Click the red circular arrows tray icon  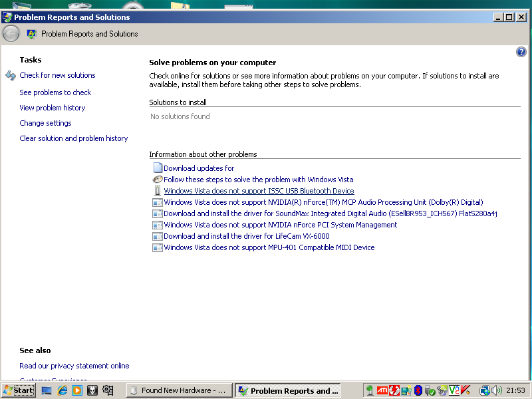pos(394,391)
